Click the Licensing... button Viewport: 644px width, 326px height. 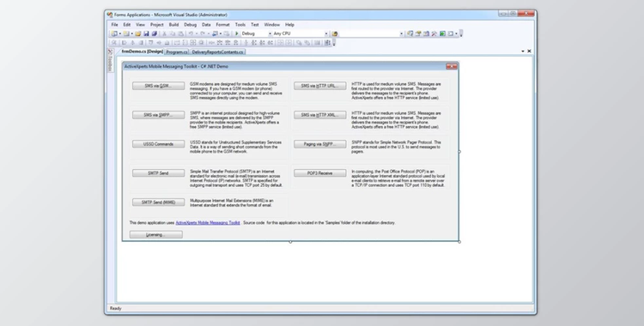point(156,235)
